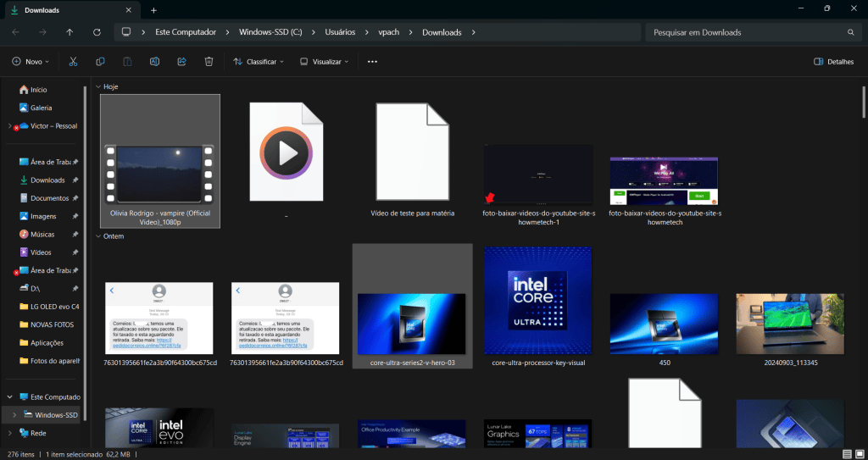Click Usuários breadcrumb
The height and width of the screenshot is (460, 868).
tap(340, 32)
